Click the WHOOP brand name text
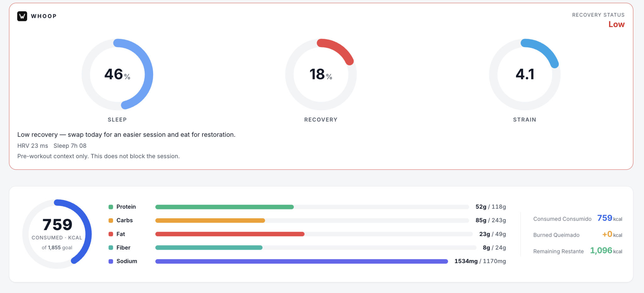Screen dimensions: 644x293 pyautogui.click(x=44, y=16)
